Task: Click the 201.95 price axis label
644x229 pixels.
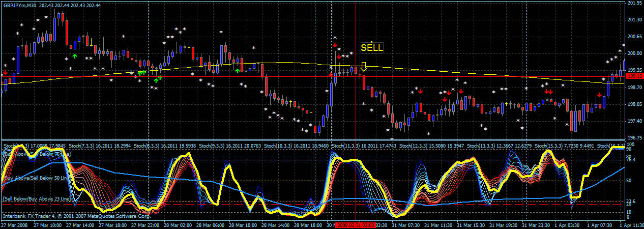Action: tap(634, 3)
